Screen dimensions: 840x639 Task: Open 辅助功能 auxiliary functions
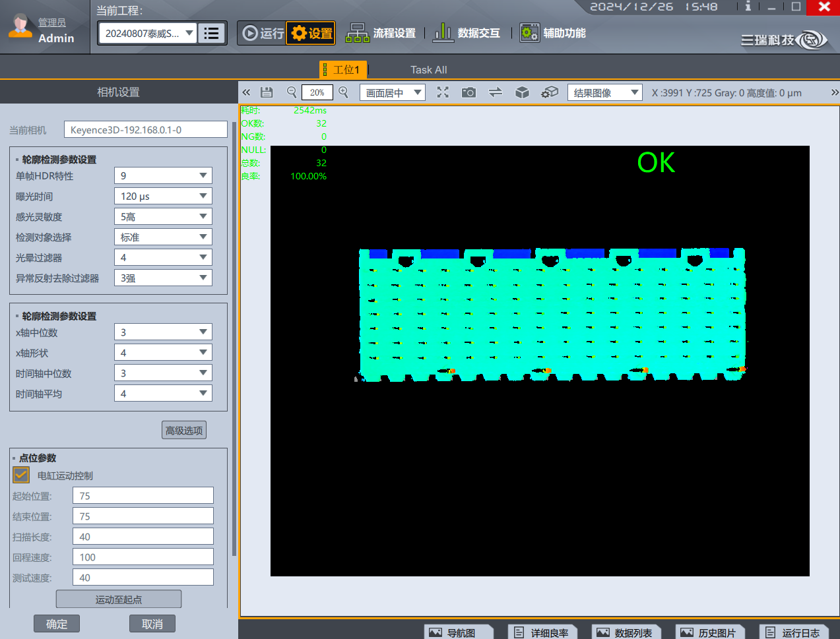click(x=552, y=33)
